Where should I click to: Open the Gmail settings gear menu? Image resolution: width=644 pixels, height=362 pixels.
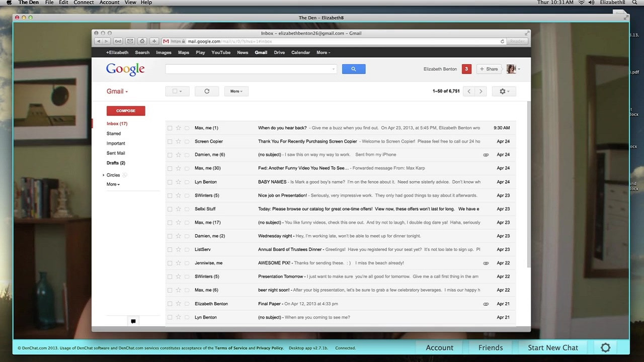(504, 92)
